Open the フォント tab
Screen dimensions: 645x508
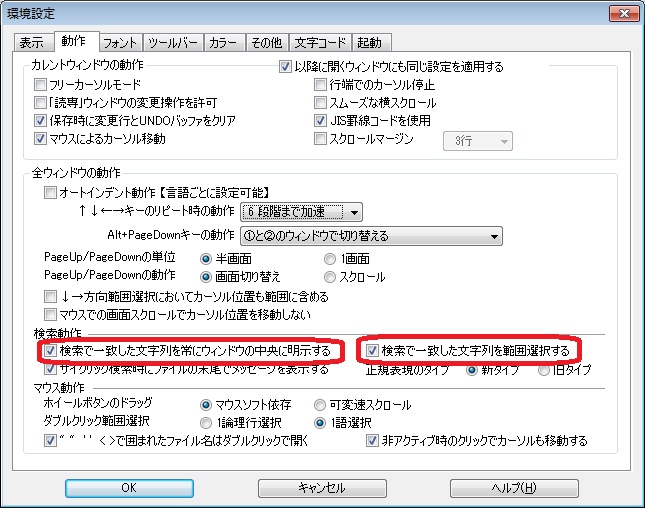coord(121,43)
